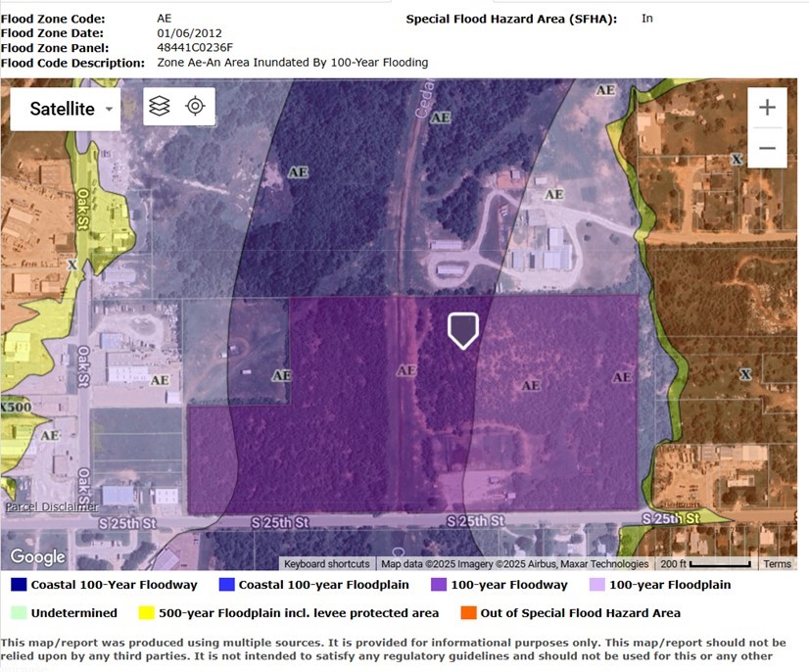Viewport: 809px width, 672px height.
Task: Click the Flood Zone Code value AE
Action: pos(165,19)
